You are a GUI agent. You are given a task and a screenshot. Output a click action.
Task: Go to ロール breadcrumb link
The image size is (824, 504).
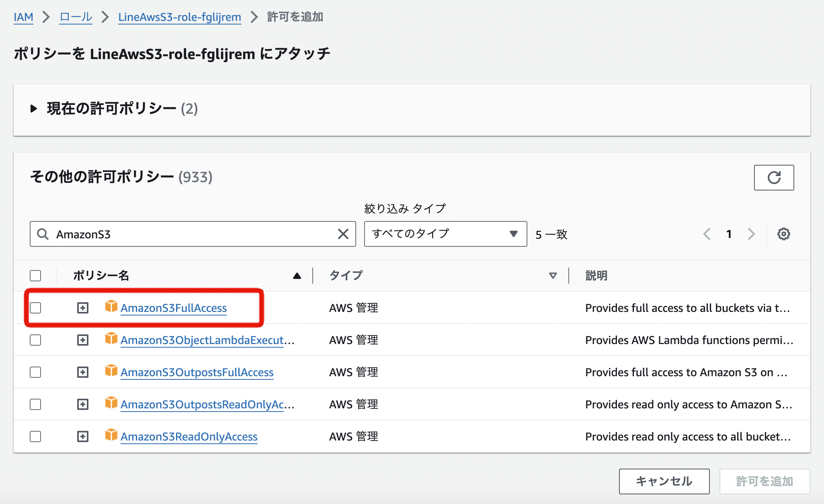[x=76, y=17]
